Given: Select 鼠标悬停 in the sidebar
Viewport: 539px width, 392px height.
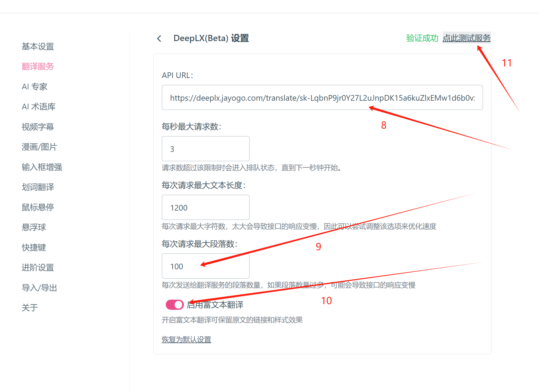Looking at the screenshot, I should (x=38, y=207).
